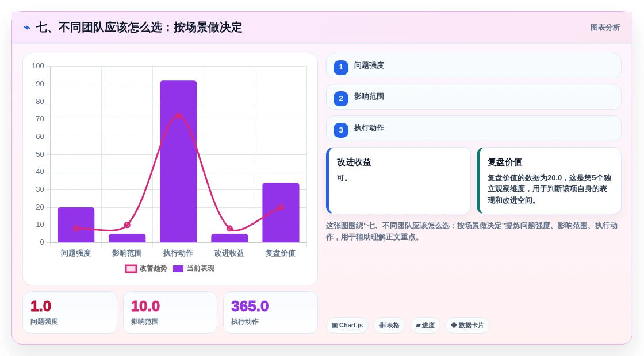Click the 10.0 影响范围 stat card
This screenshot has width=644, height=356.
coord(170,312)
